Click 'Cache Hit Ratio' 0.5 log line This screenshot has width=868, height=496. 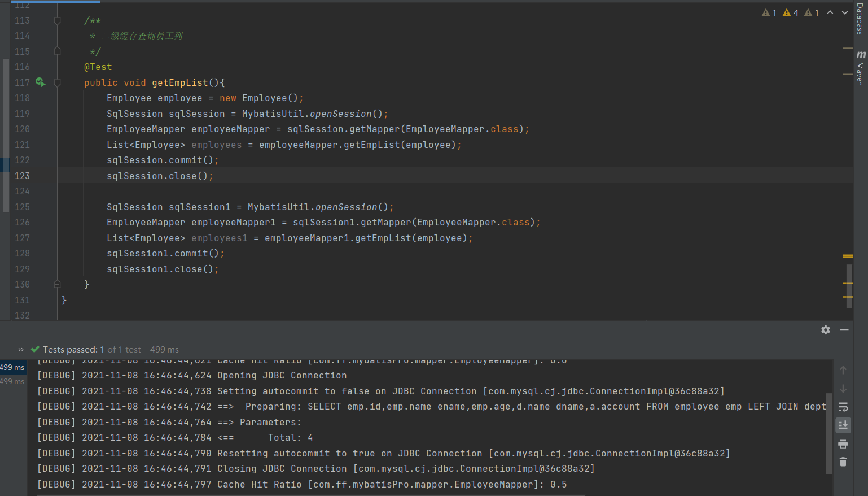pos(302,484)
